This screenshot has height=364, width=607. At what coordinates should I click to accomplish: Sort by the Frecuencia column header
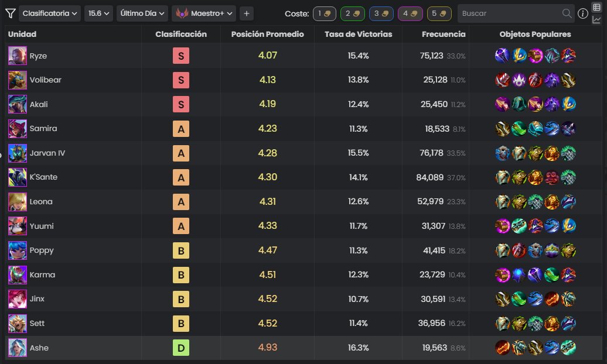pyautogui.click(x=444, y=34)
